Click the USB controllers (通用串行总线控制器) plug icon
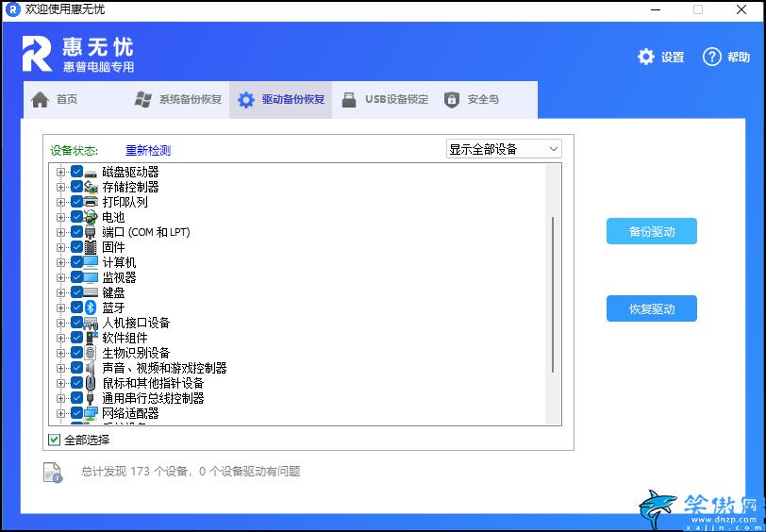 coord(91,398)
